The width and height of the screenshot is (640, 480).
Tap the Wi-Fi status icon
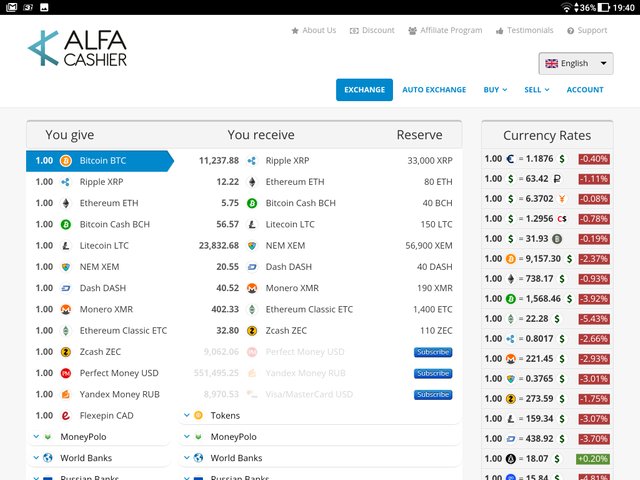(x=566, y=7)
